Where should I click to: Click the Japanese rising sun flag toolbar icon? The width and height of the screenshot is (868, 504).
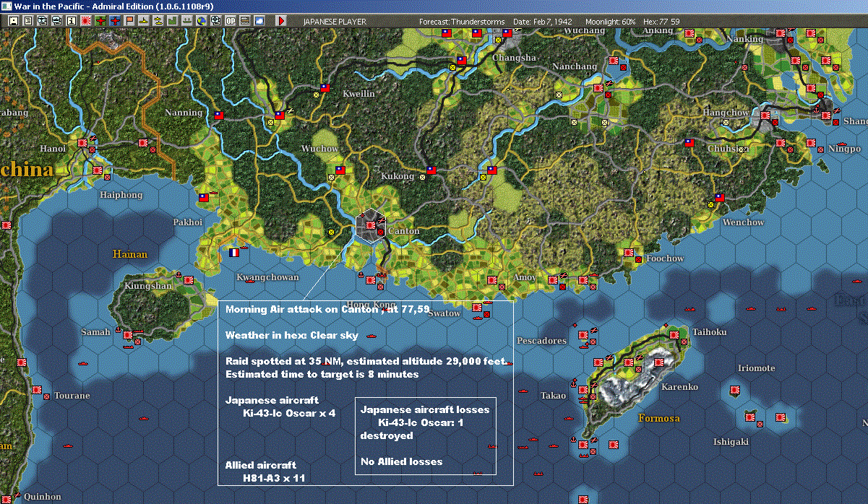click(x=85, y=21)
